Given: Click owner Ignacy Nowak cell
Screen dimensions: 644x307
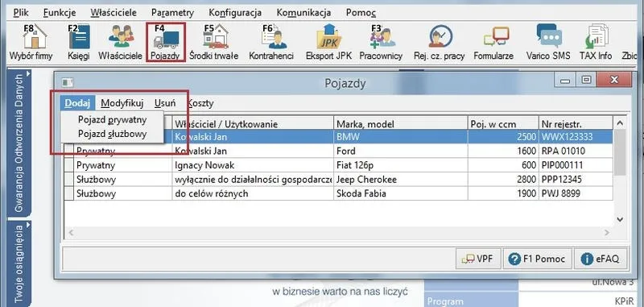Looking at the screenshot, I should pos(253,165).
